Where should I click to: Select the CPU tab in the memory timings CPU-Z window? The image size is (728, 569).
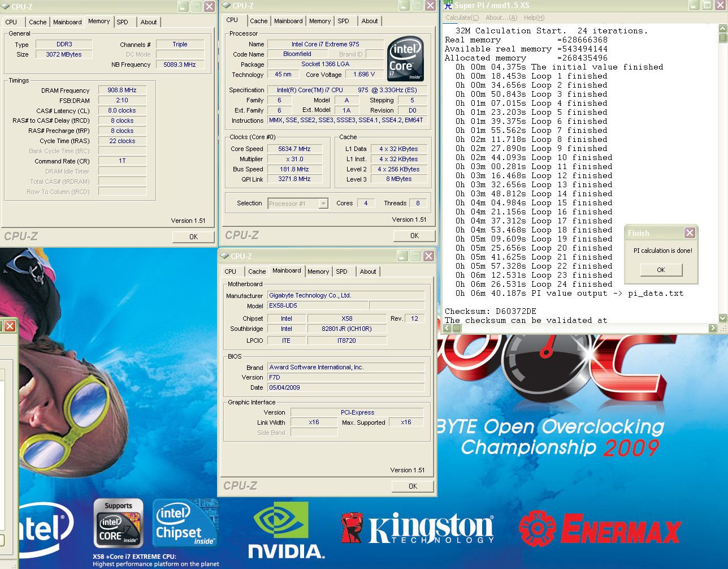point(11,22)
